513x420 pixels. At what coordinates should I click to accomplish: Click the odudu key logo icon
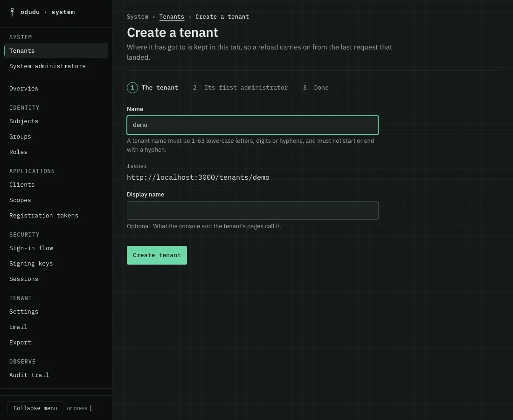click(x=12, y=12)
